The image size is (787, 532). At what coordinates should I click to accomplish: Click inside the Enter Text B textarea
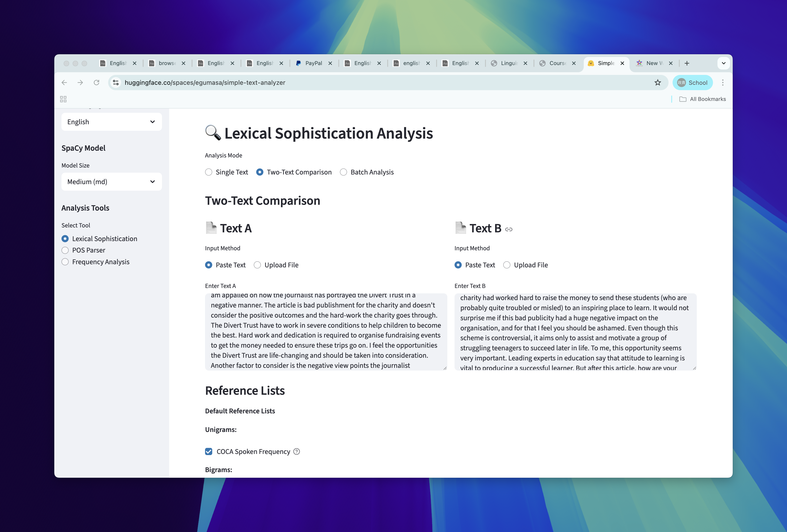point(575,332)
